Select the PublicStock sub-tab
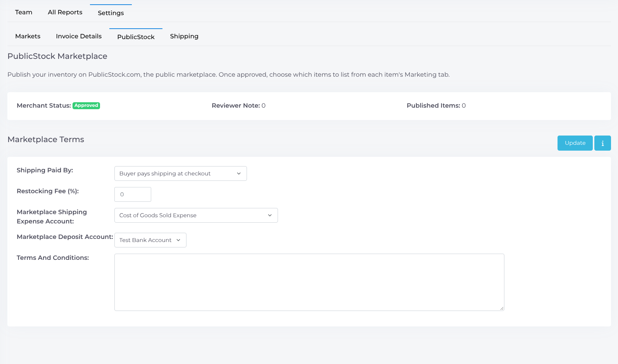Image resolution: width=618 pixels, height=364 pixels. (136, 37)
